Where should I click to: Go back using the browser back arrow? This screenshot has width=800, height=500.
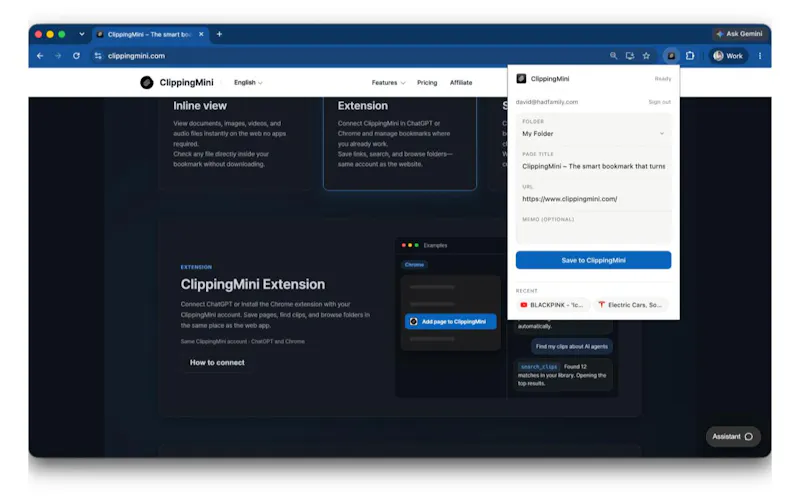(x=40, y=56)
